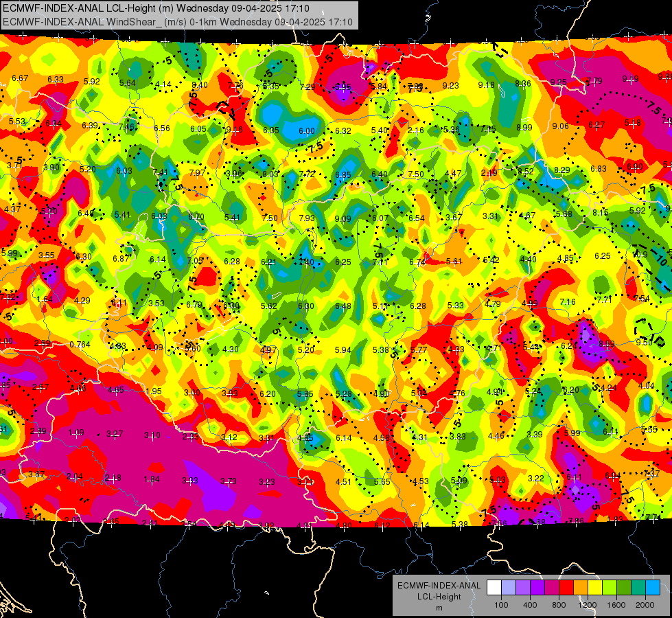The height and width of the screenshot is (618, 672).
Task: Click the wind shear value 3.90
Action: (51, 168)
